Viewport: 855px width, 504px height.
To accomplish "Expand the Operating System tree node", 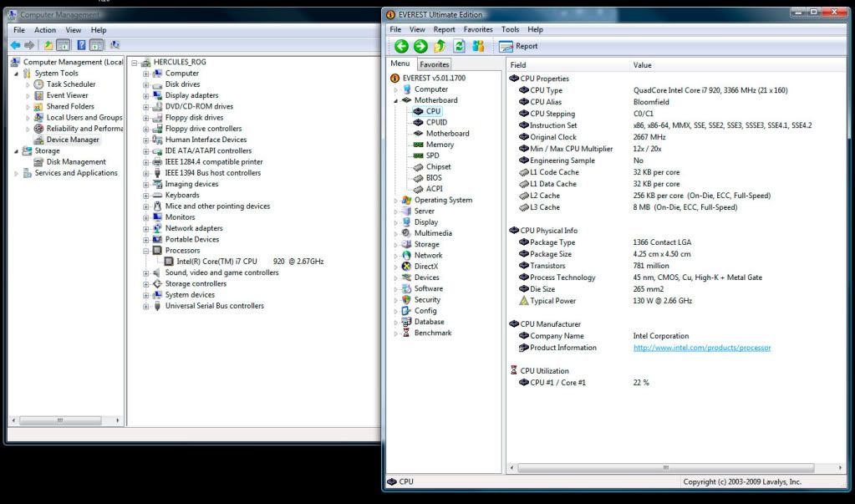I will [x=395, y=201].
